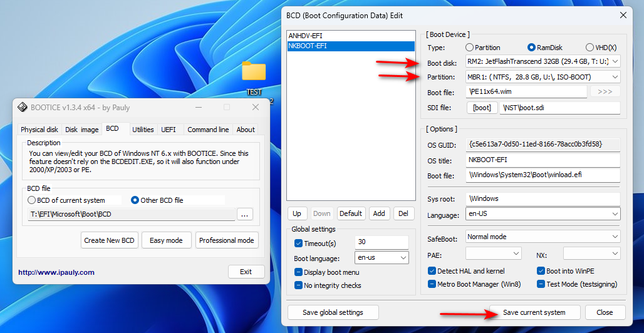This screenshot has width=644, height=333.
Task: Toggle Display boot menu checkbox
Action: point(299,272)
